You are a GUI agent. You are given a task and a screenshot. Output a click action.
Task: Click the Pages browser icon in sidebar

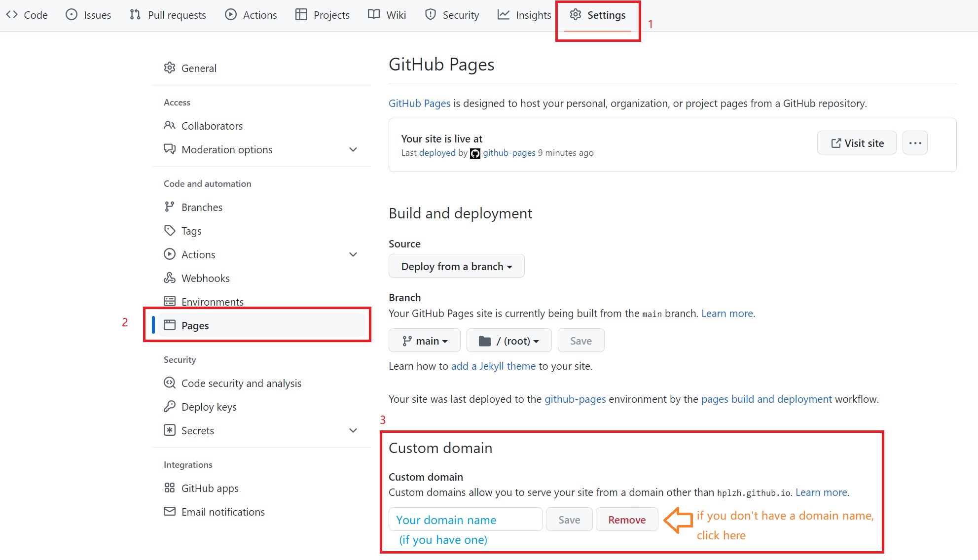coord(170,325)
